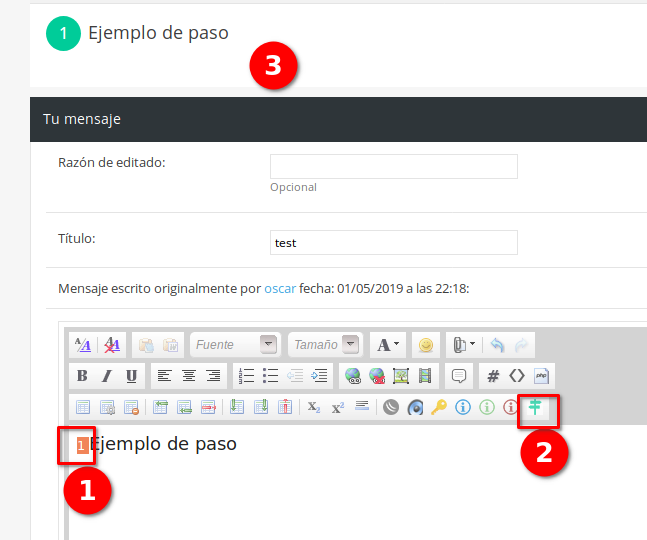Insert an ordered numbered list
The height and width of the screenshot is (540, 647).
[246, 376]
